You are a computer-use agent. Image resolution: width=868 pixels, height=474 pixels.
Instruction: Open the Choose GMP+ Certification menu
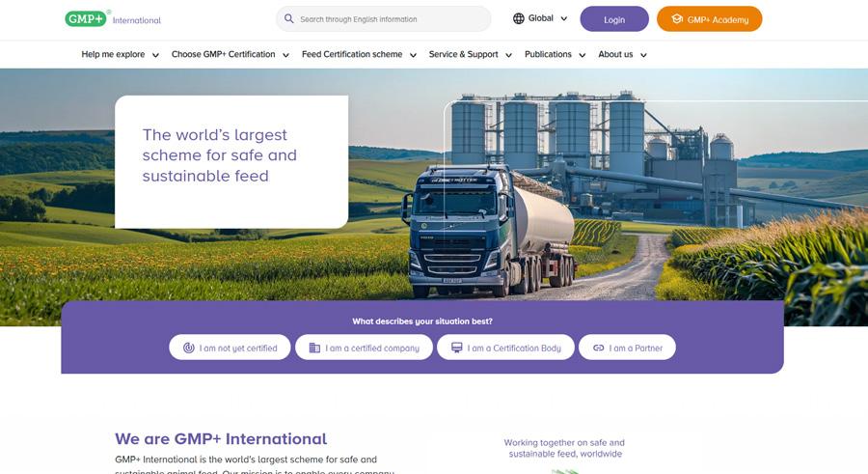pyautogui.click(x=231, y=54)
